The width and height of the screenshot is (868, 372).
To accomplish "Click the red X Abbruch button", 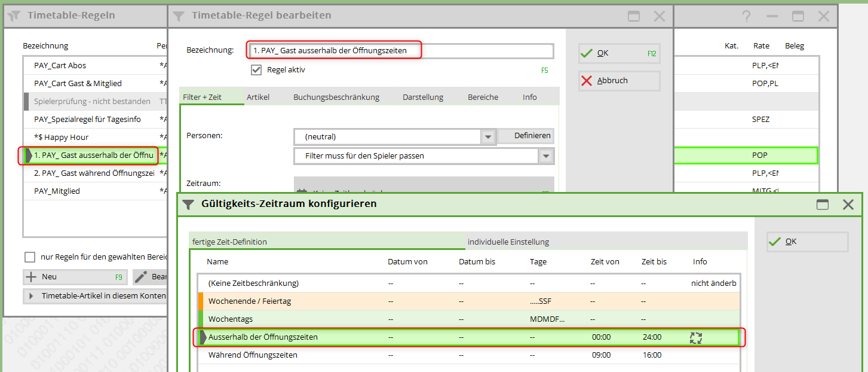I will click(x=619, y=81).
